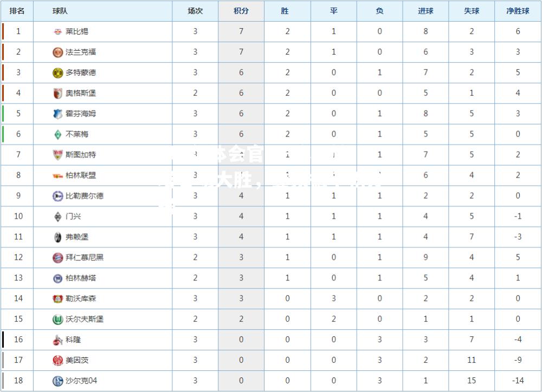Screen dimensions: 542x392
Task: Select the Augsburg (奥格斯堡) crest icon
Action: click(57, 93)
